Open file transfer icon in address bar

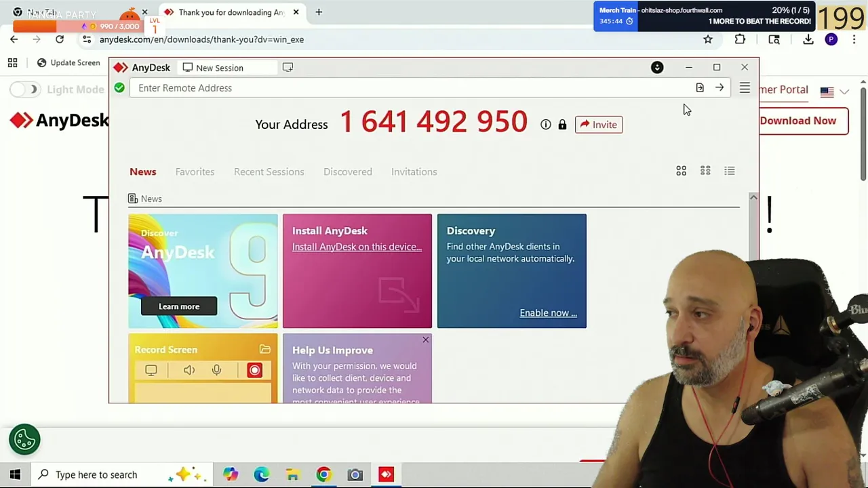click(x=700, y=88)
